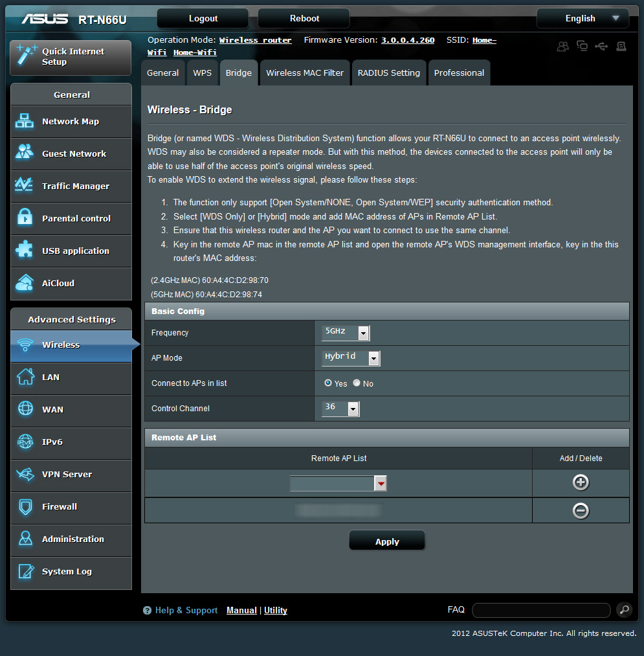Image resolution: width=644 pixels, height=656 pixels.
Task: Click the 2.4GHz MAC address text
Action: click(210, 280)
